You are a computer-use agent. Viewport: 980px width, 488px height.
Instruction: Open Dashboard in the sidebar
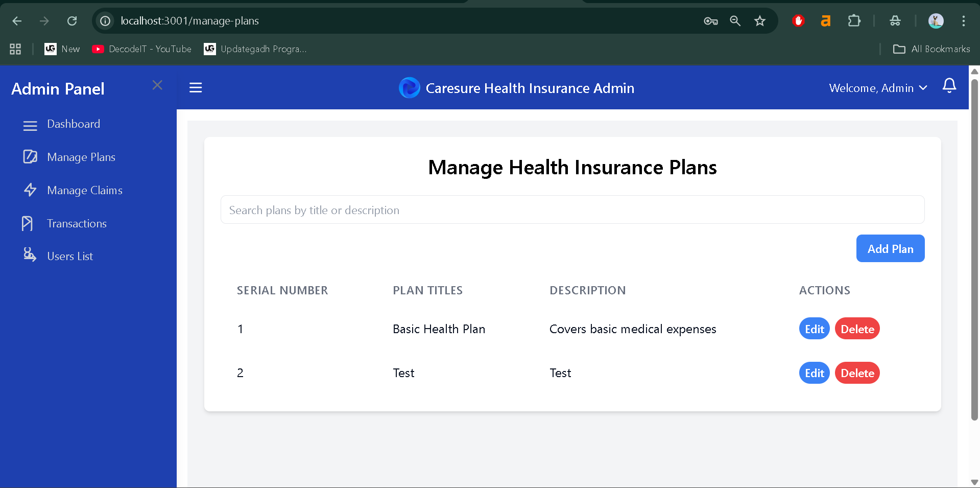coord(74,124)
